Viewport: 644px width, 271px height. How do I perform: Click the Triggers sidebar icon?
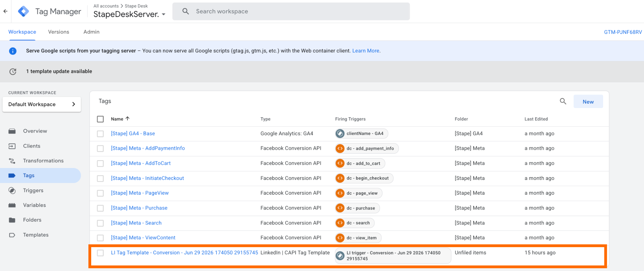12,191
